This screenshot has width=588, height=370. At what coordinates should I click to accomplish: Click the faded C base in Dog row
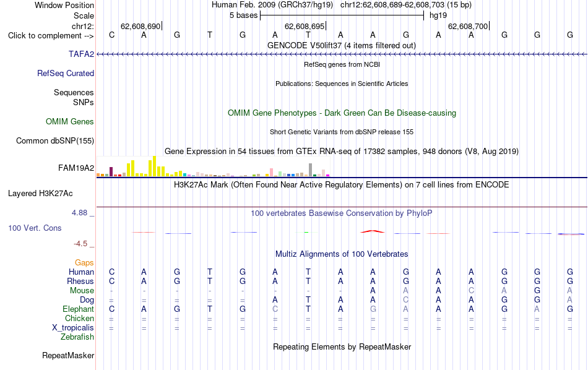coord(406,300)
